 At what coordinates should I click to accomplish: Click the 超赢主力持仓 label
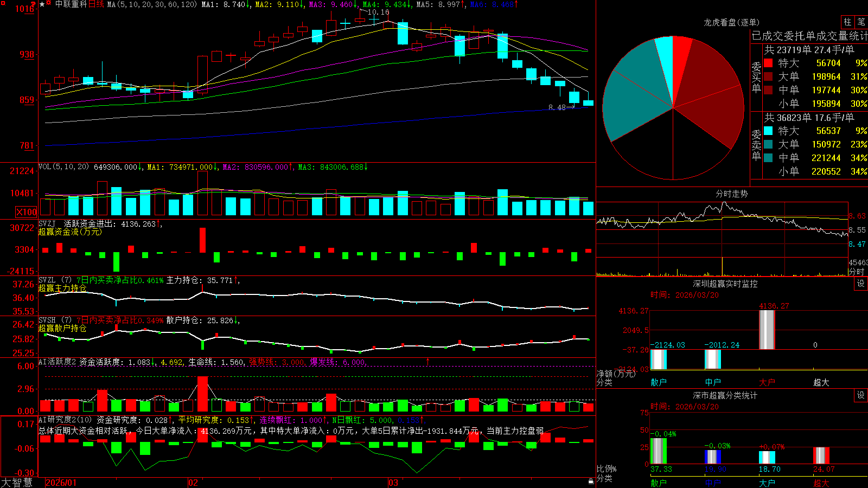click(x=62, y=288)
